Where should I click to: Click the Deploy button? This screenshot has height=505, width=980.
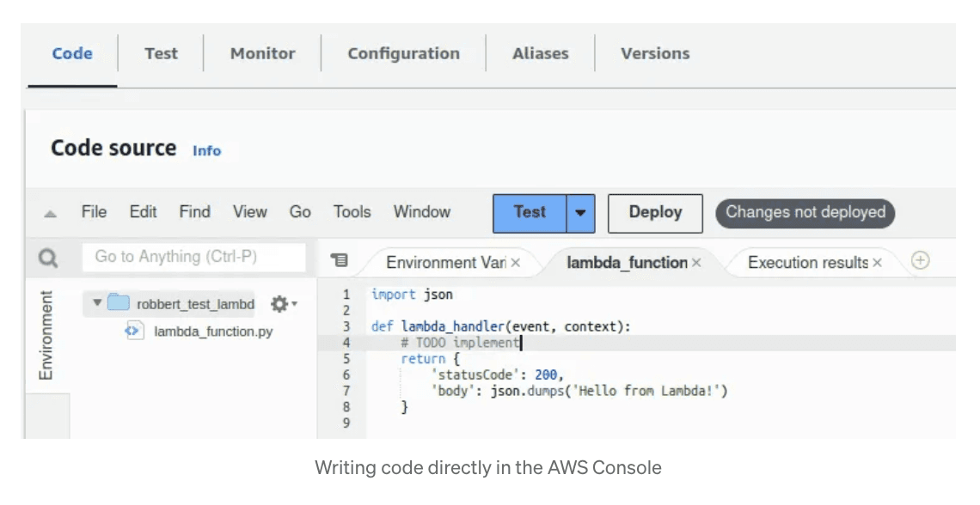coord(655,213)
